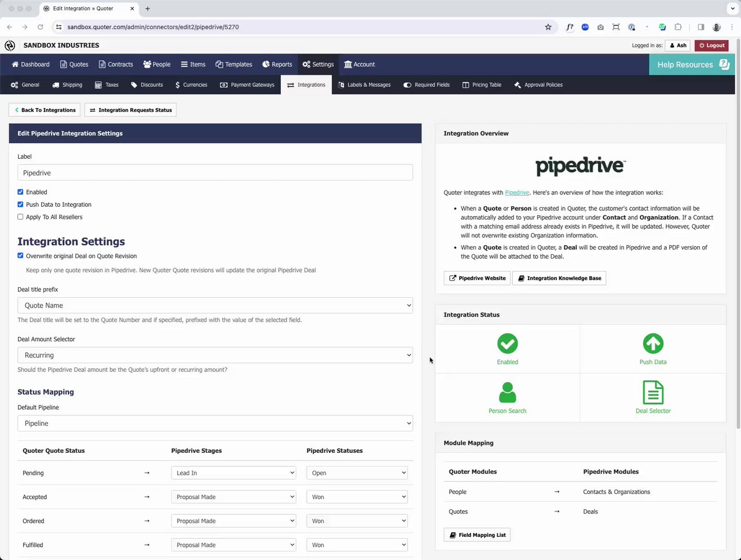Check the Apply To All Resellers box
This screenshot has width=741, height=560.
[x=20, y=217]
